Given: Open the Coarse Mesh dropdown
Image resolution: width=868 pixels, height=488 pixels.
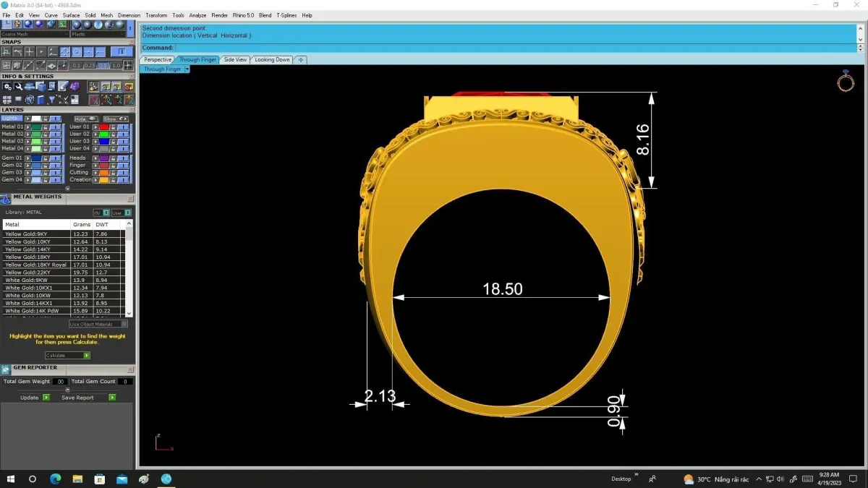Looking at the screenshot, I should point(34,34).
